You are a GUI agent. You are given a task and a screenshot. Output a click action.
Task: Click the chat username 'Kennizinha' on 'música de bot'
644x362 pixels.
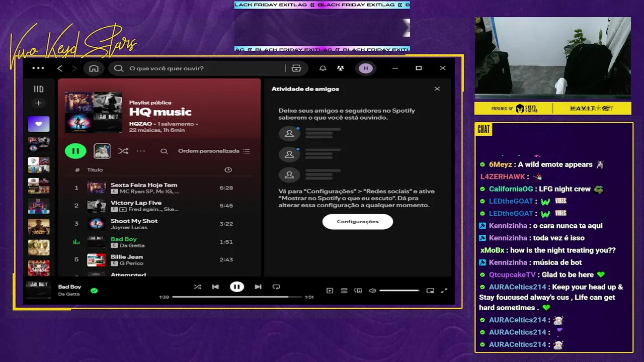[x=508, y=262]
